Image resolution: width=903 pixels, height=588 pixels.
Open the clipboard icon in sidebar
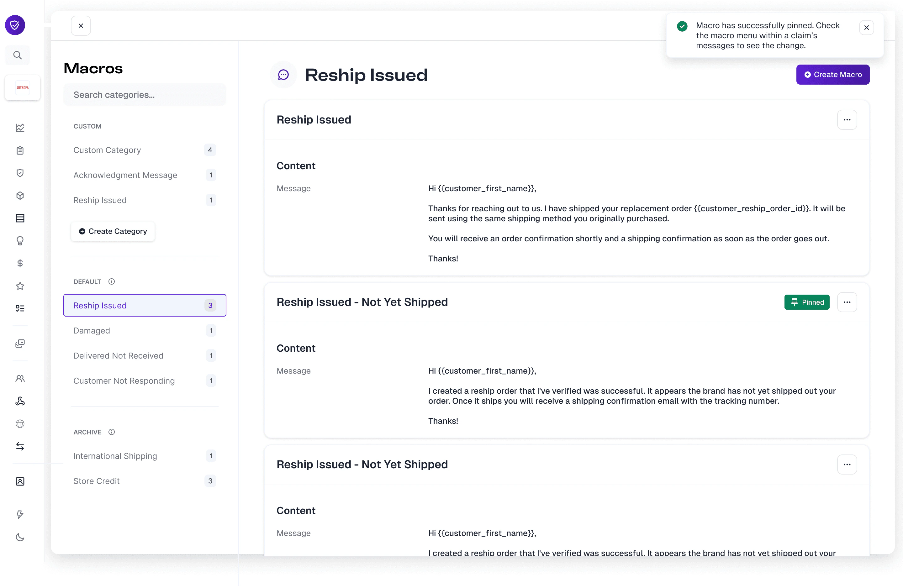tap(20, 150)
